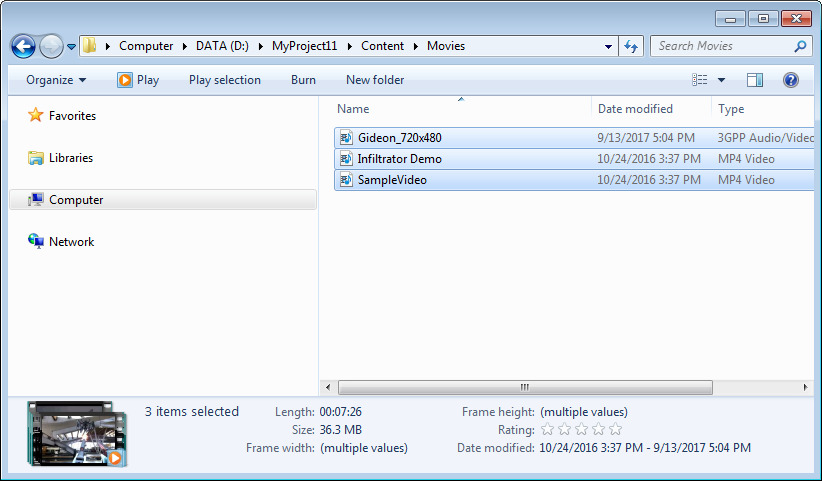The height and width of the screenshot is (481, 822).
Task: Maximize the Explorer window
Action: [x=763, y=19]
